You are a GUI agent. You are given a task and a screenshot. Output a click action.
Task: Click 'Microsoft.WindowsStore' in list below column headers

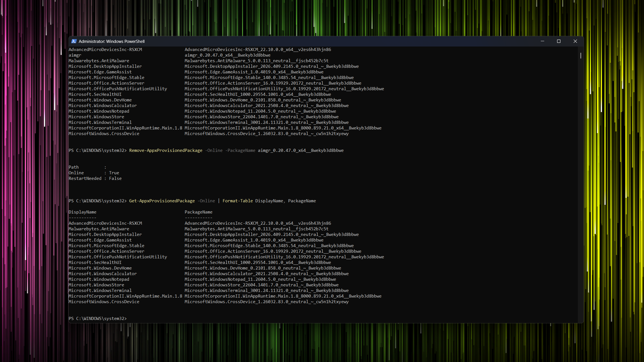96,285
